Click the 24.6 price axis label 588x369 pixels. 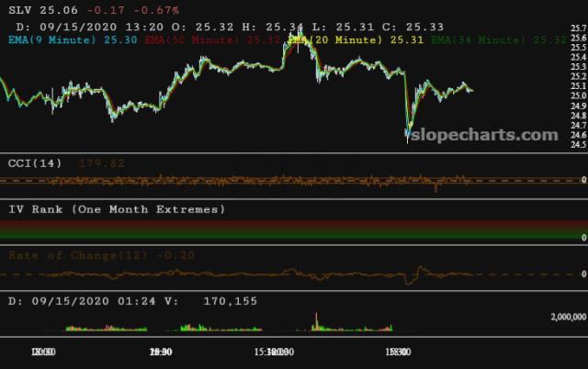tap(578, 135)
